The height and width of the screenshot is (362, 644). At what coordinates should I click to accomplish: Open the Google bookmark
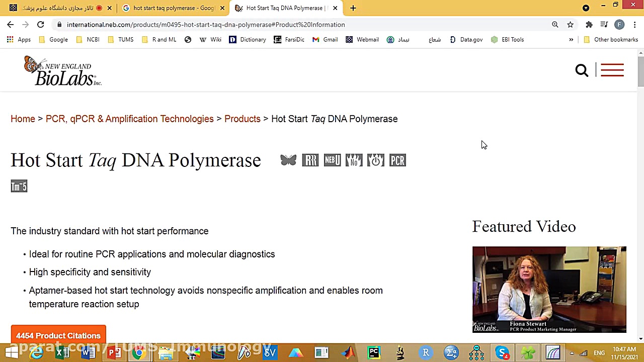click(53, 39)
